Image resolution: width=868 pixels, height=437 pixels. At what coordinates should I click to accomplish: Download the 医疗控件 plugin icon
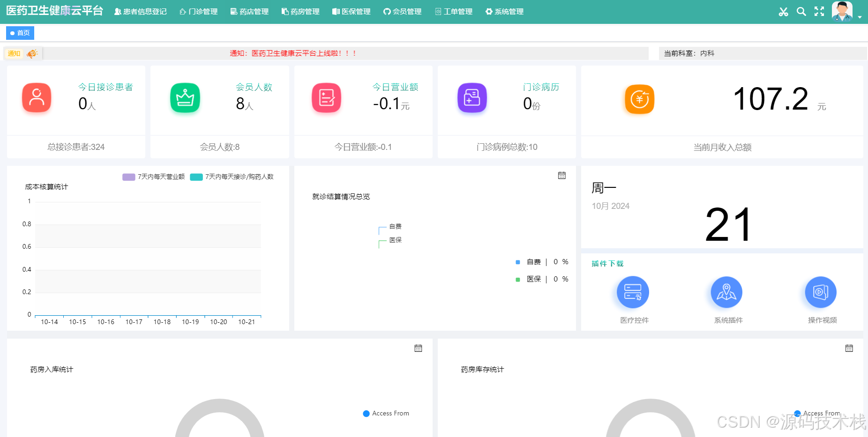pos(633,292)
